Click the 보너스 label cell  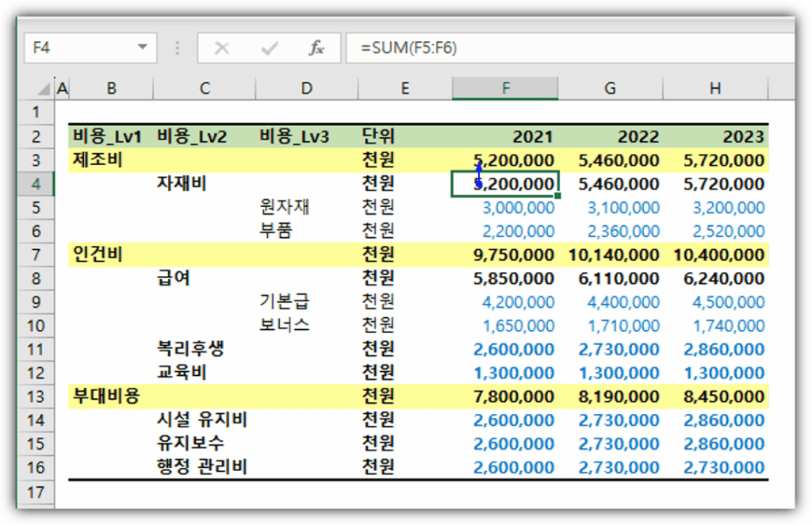click(x=307, y=326)
